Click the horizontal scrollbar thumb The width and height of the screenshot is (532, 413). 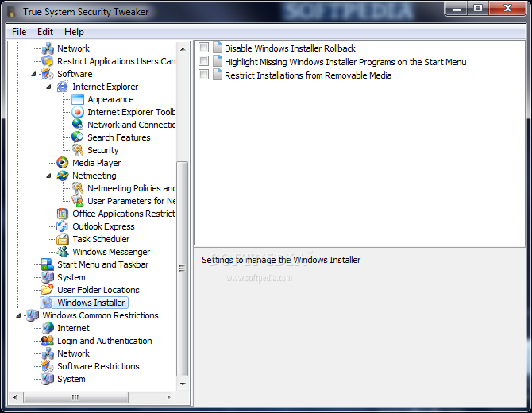tap(75, 397)
